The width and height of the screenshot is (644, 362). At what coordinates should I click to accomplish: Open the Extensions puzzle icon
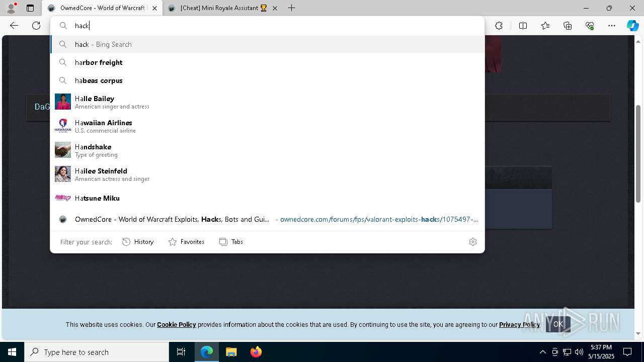pos(499,26)
